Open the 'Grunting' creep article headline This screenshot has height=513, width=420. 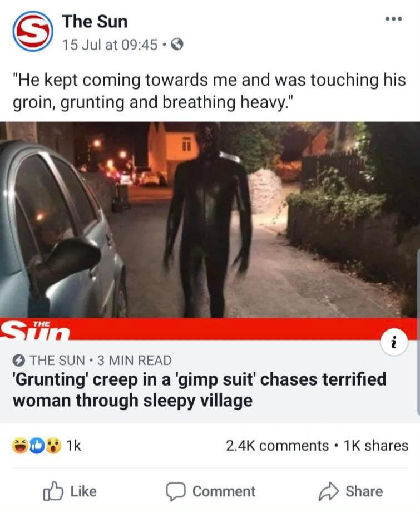[200, 389]
